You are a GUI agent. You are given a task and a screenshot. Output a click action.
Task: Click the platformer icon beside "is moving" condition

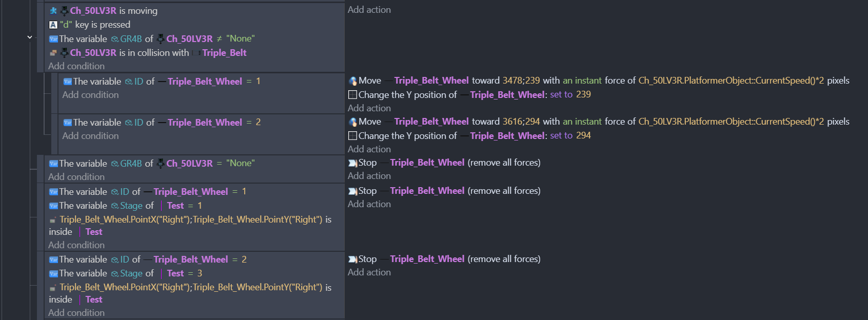(x=53, y=11)
